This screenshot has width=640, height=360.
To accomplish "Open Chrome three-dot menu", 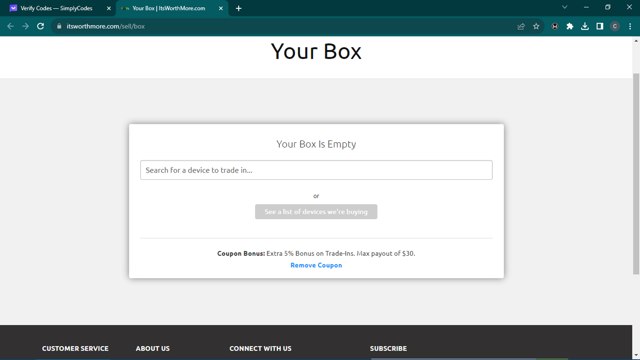I will (x=630, y=27).
